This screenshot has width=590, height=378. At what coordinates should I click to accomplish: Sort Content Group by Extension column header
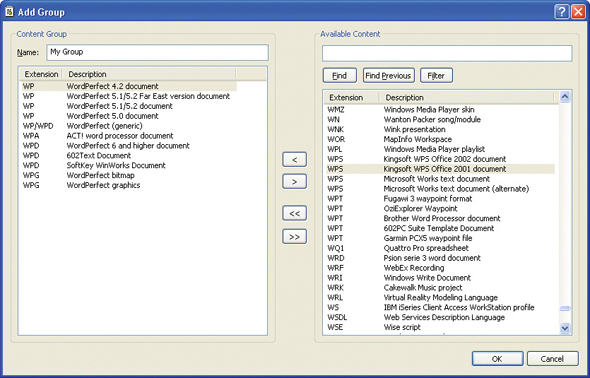point(41,74)
